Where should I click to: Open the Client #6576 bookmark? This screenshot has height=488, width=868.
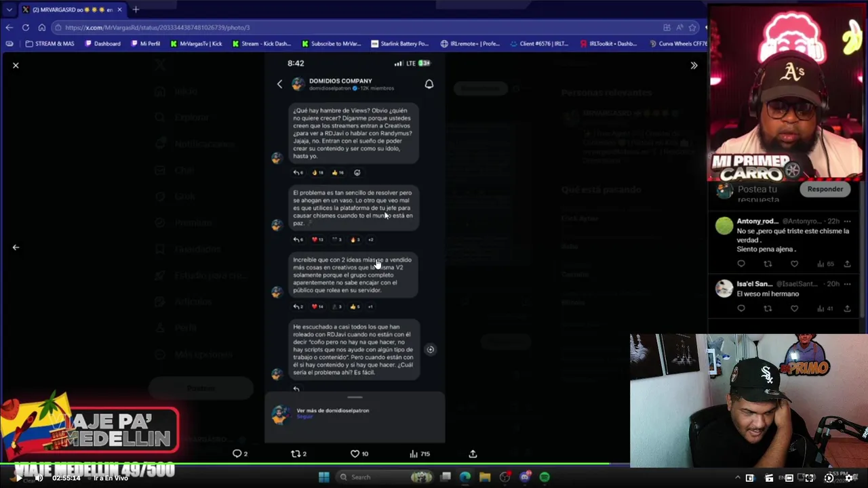(540, 43)
